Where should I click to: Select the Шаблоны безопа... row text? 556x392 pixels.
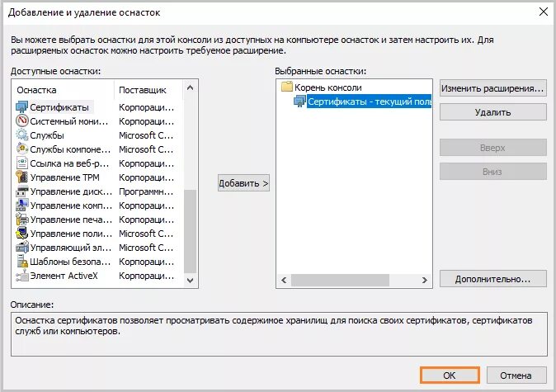click(x=70, y=262)
